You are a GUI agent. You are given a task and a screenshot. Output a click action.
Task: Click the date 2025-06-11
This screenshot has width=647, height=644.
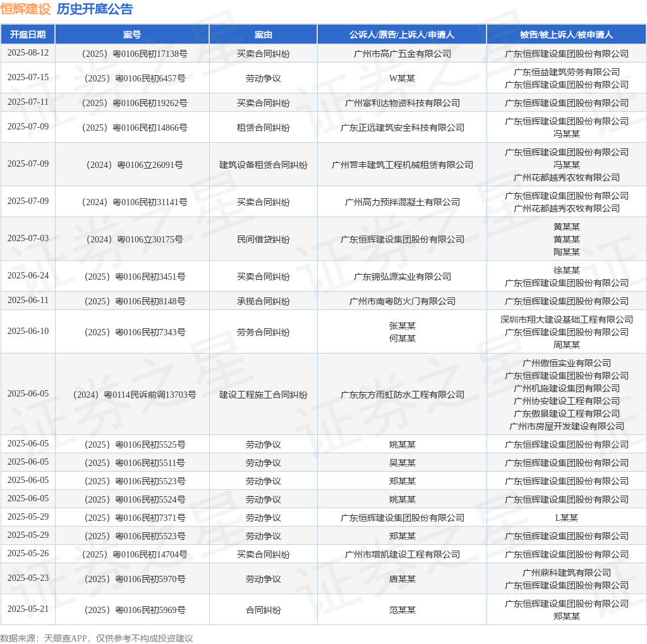[28, 300]
